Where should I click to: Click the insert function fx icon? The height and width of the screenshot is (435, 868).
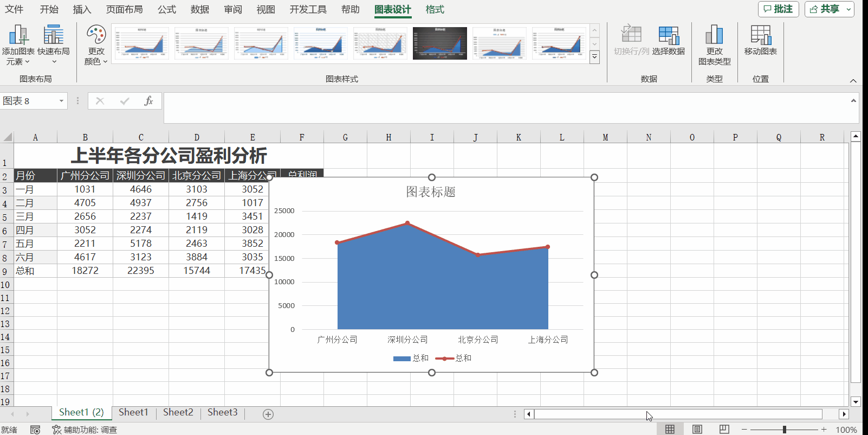148,101
